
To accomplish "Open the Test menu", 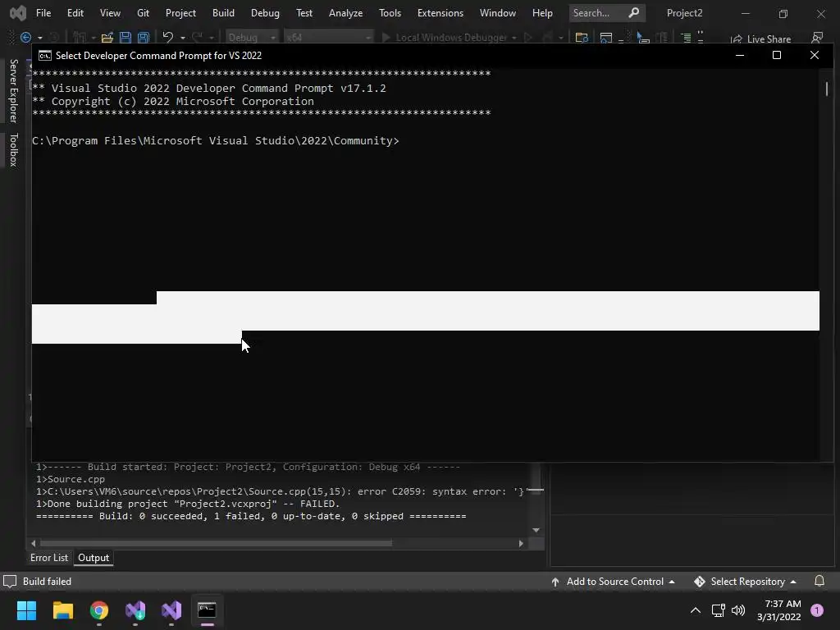I will click(304, 13).
